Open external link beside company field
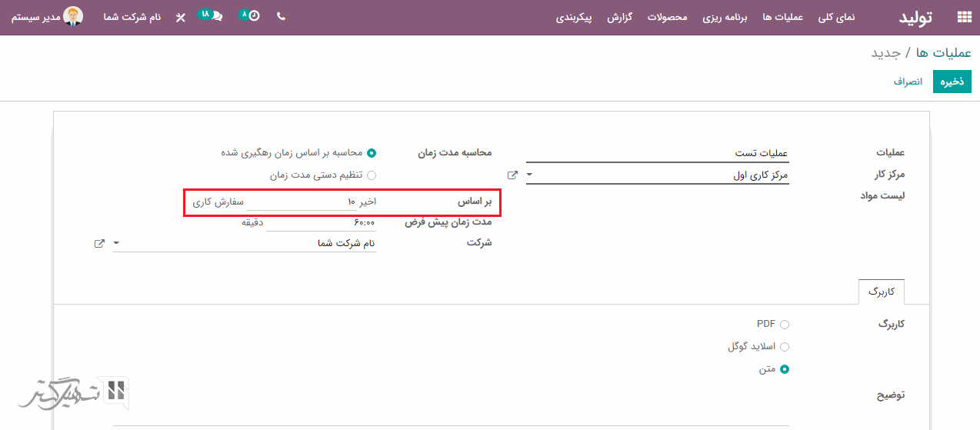 click(99, 243)
